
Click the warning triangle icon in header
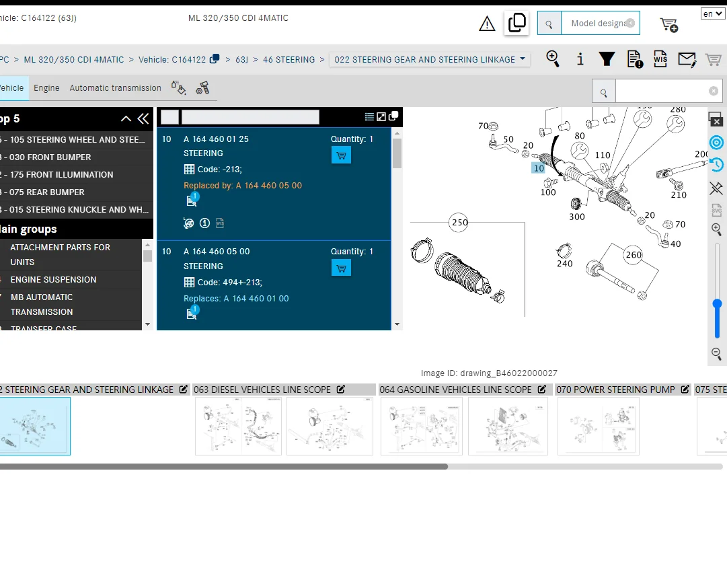click(x=487, y=24)
